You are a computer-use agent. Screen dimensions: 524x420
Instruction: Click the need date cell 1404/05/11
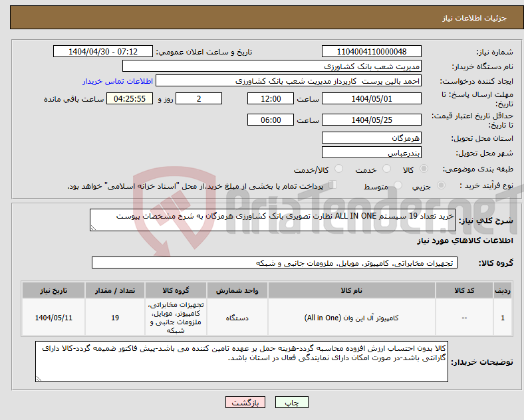pos(53,318)
